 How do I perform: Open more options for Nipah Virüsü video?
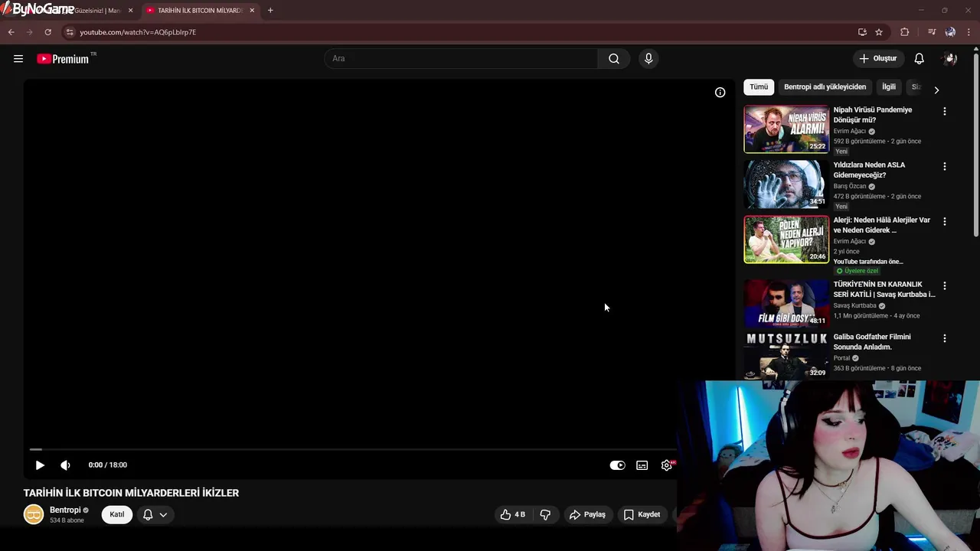pos(944,111)
